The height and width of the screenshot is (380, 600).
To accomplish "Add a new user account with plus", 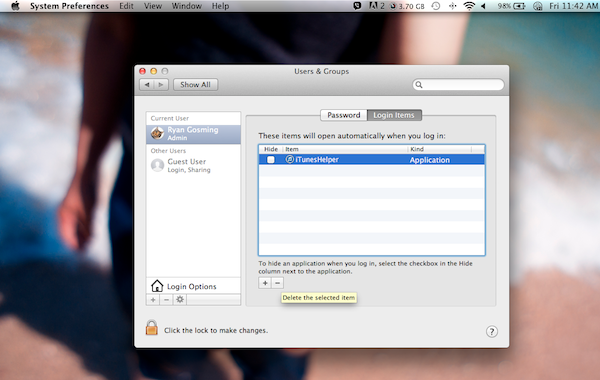I will (153, 300).
